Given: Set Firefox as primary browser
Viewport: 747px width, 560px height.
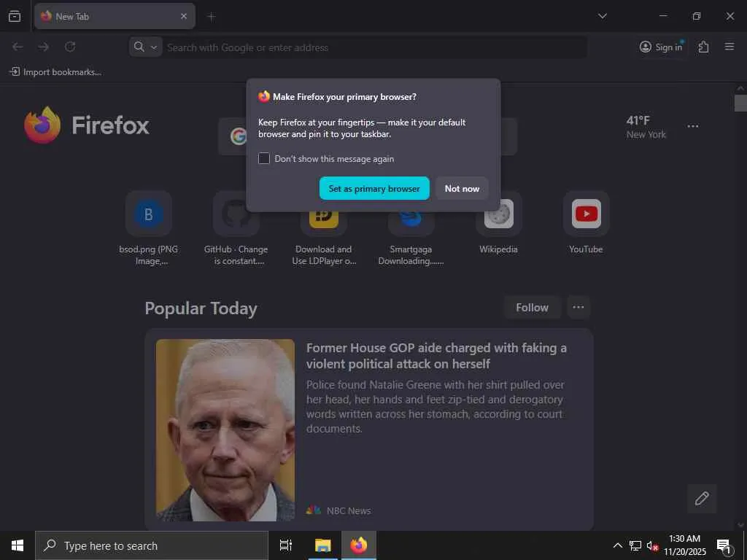Looking at the screenshot, I should (x=374, y=189).
